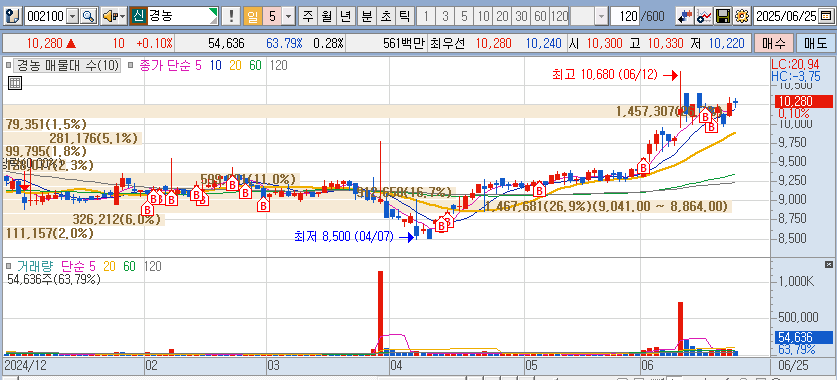Screen dimensions: 837x380
Task: Open indicator line chart add icon
Action: 704,17
